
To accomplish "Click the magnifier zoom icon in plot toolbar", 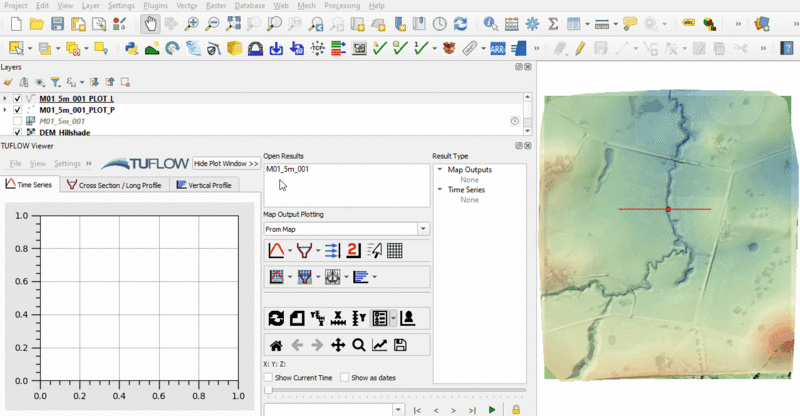I will [x=358, y=345].
